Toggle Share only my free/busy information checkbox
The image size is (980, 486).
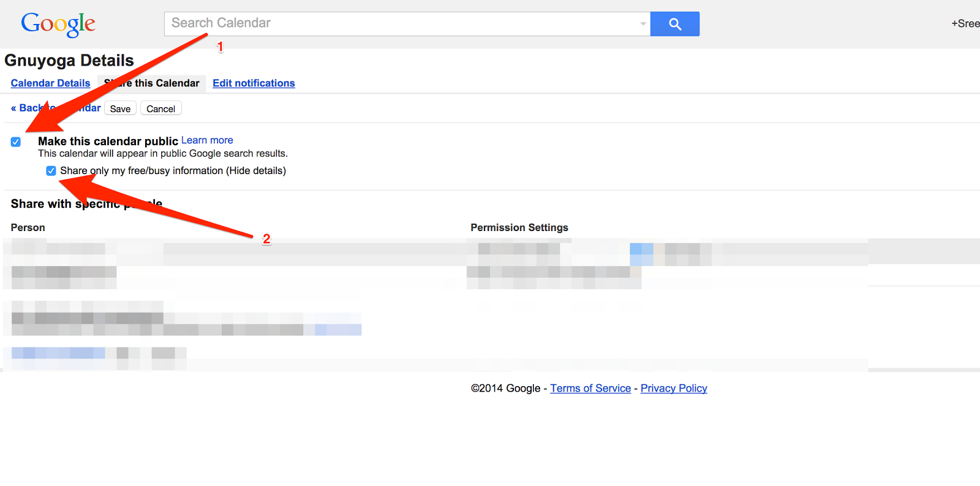click(51, 171)
